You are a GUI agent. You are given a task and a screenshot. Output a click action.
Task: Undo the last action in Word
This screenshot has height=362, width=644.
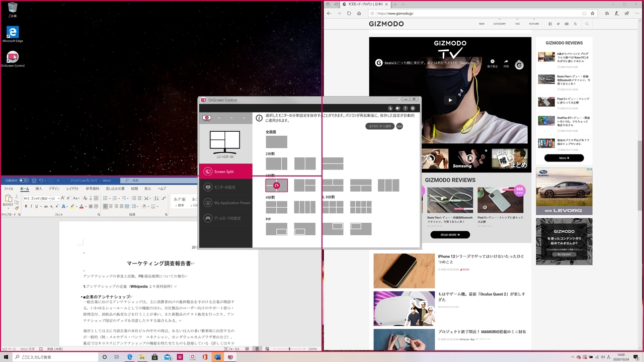click(x=41, y=180)
